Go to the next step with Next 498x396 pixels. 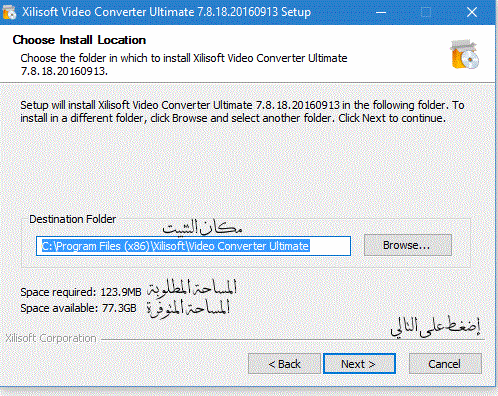pos(359,363)
